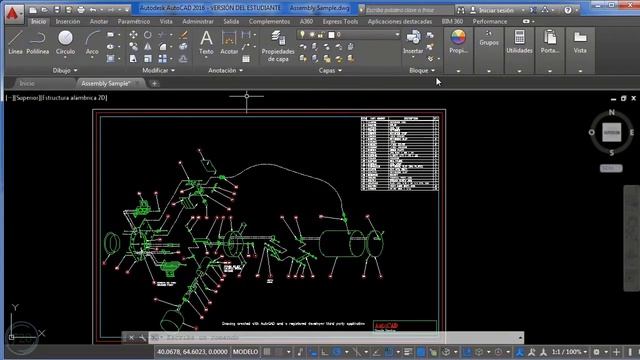Viewport: 640px width, 360px height.
Task: Switch to the Inicio file tab
Action: point(27,83)
